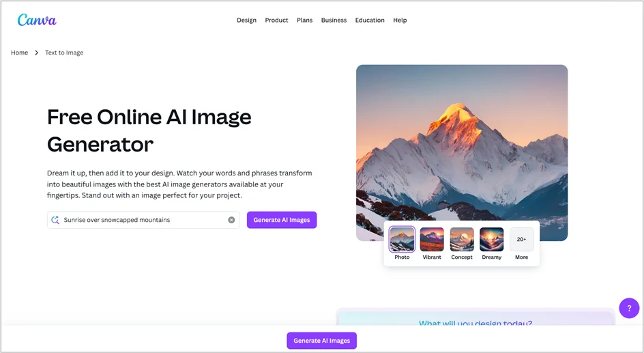This screenshot has width=644, height=353.
Task: Open the Plans menu
Action: click(x=305, y=20)
